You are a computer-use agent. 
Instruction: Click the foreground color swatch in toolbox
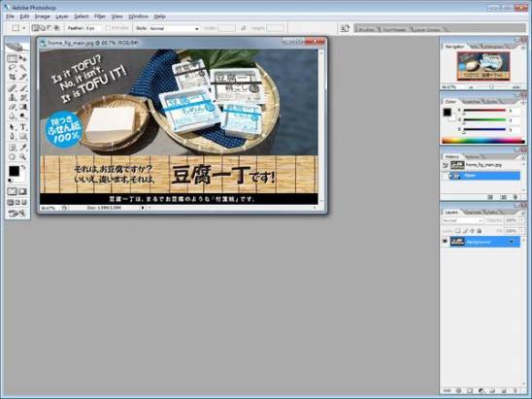click(x=14, y=171)
